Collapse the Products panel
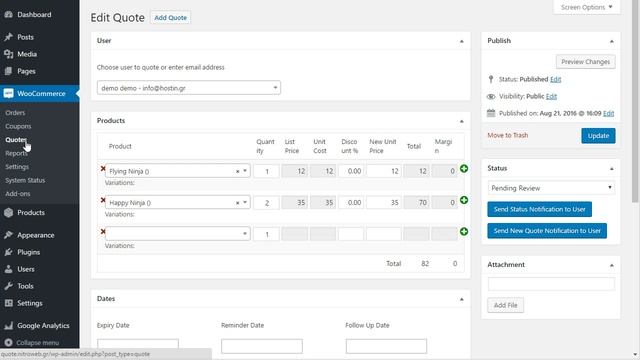 [462, 121]
